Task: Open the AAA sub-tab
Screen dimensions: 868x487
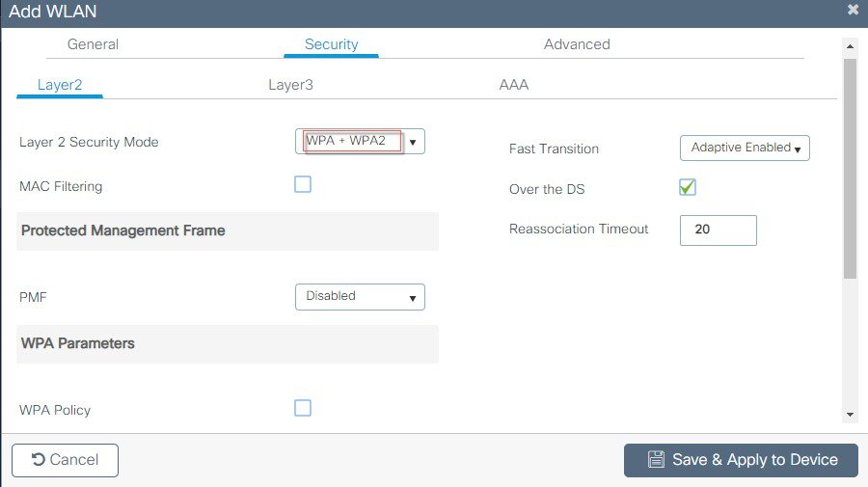Action: pyautogui.click(x=514, y=85)
